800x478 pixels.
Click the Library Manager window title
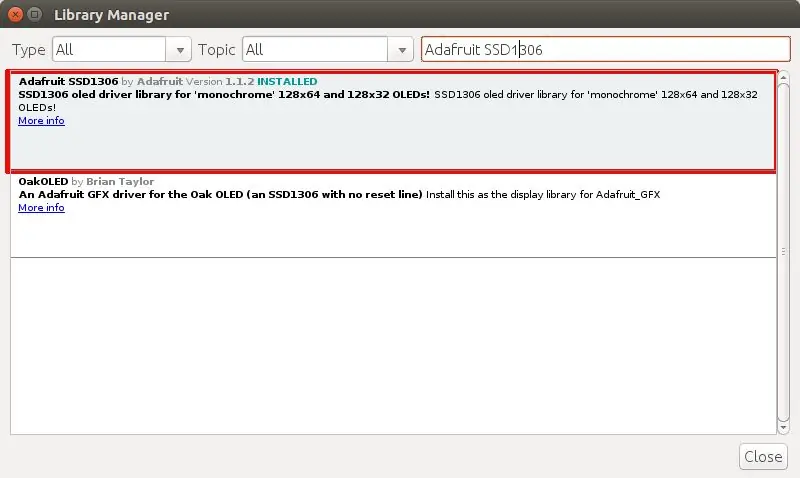coord(111,15)
